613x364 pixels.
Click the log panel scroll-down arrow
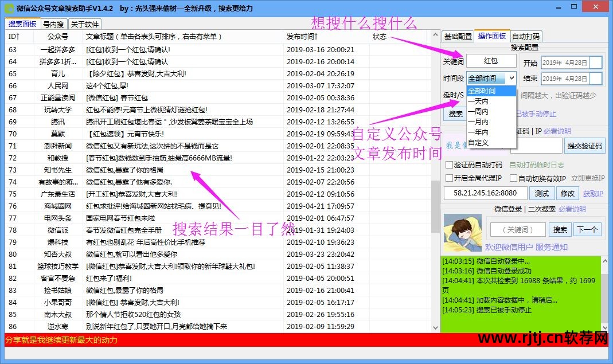(605, 328)
